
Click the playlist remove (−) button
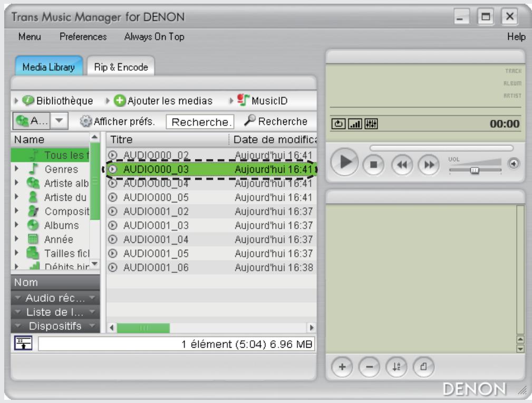pyautogui.click(x=370, y=367)
